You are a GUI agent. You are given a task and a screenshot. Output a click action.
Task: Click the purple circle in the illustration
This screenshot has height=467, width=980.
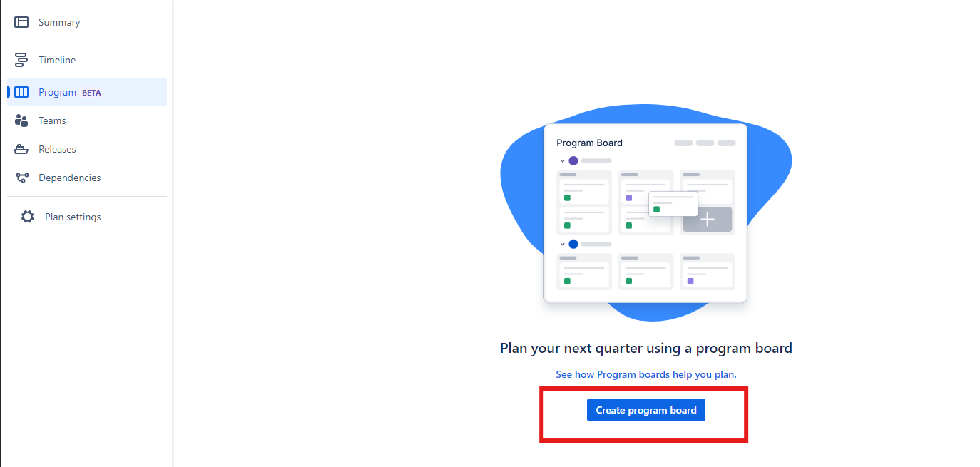click(573, 161)
